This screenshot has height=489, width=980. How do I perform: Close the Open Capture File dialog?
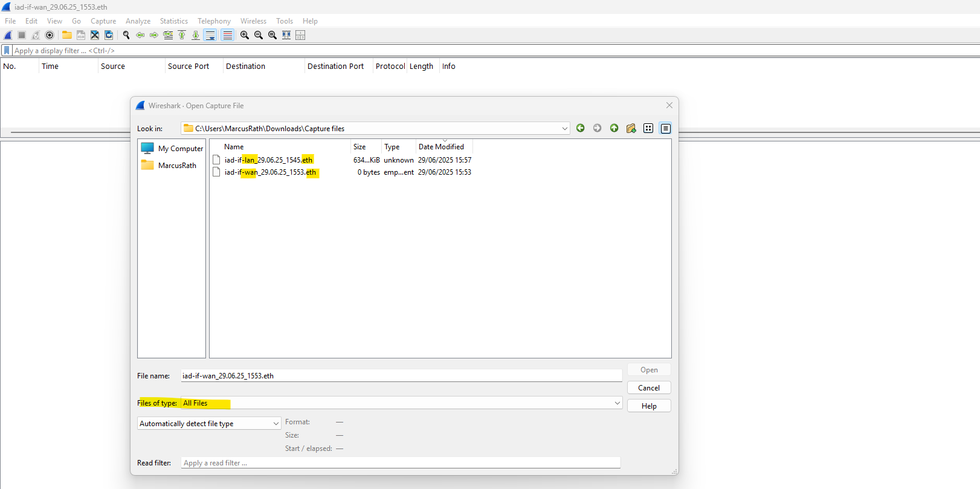669,105
